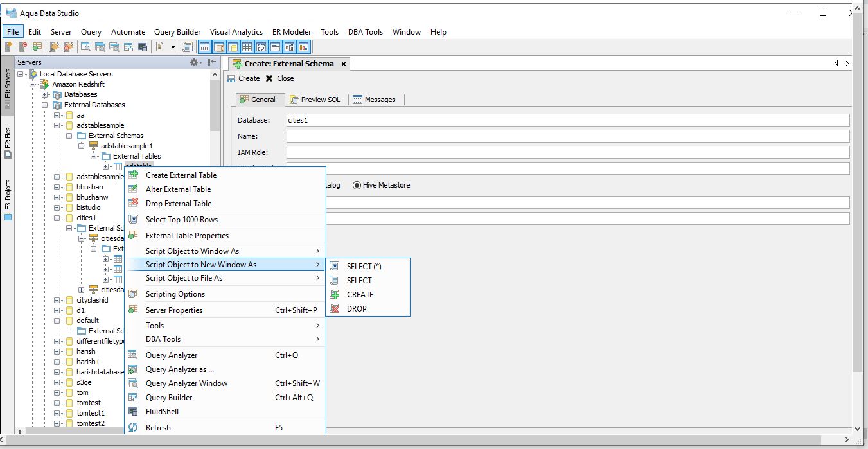The image size is (868, 449).
Task: Toggle the tree diagram view toolbar button
Action: pos(289,47)
